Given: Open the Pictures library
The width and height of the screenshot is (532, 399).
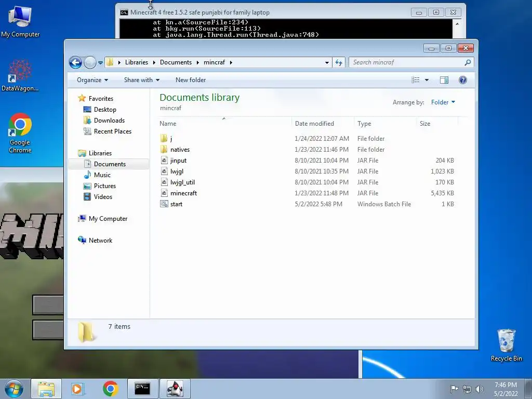Looking at the screenshot, I should coord(104,186).
